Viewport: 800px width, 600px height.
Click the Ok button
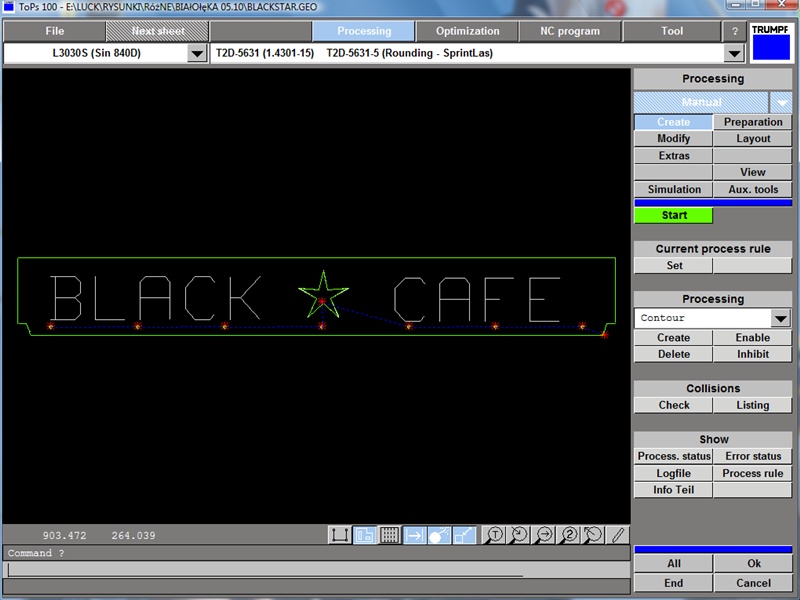point(754,564)
